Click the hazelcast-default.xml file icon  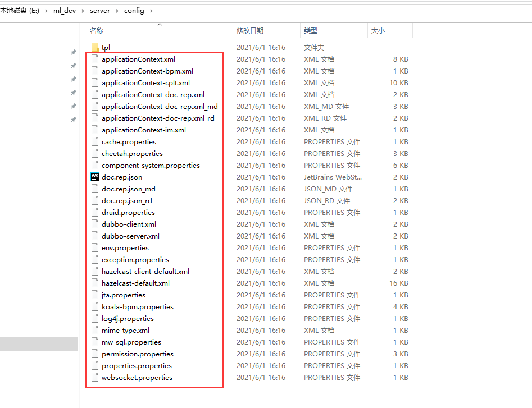tap(95, 283)
